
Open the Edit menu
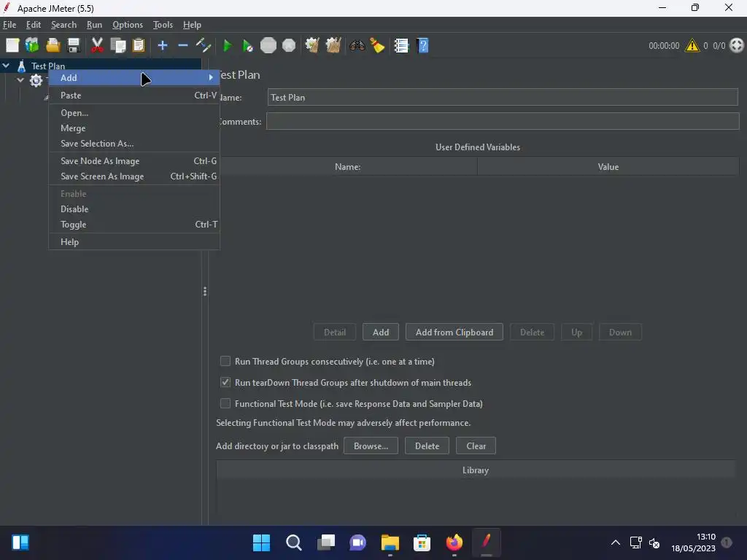click(34, 25)
